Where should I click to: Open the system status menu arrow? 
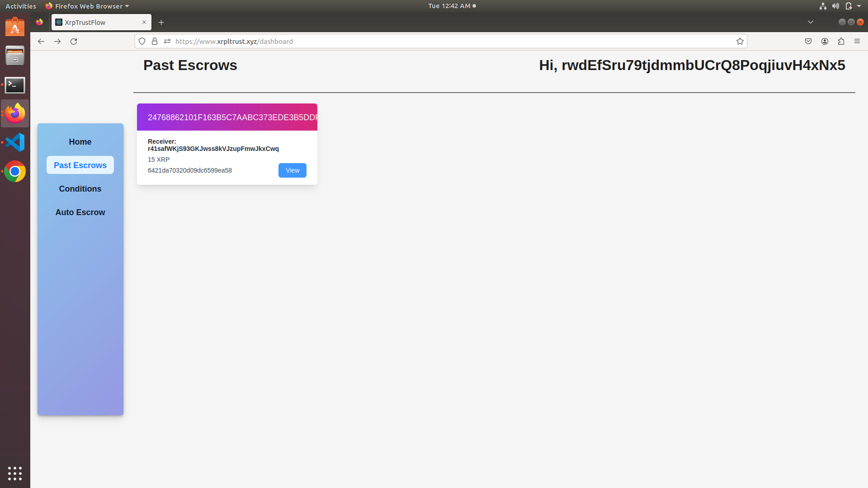pos(859,6)
